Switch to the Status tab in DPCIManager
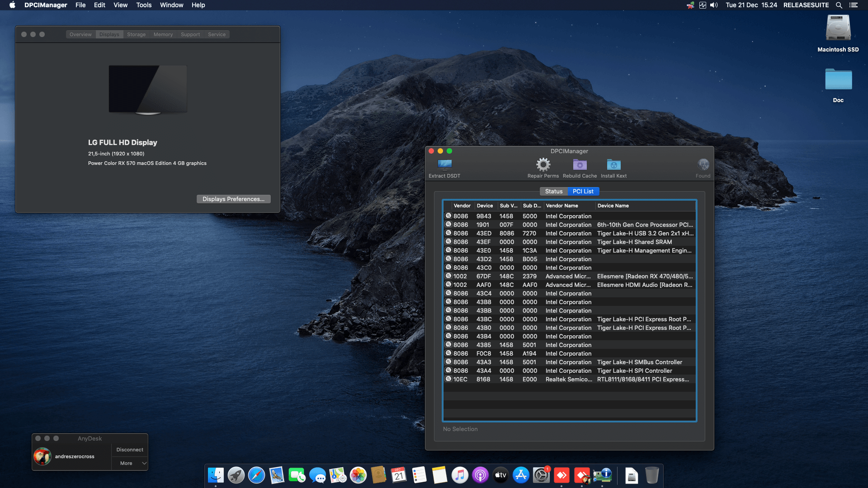 (x=554, y=192)
